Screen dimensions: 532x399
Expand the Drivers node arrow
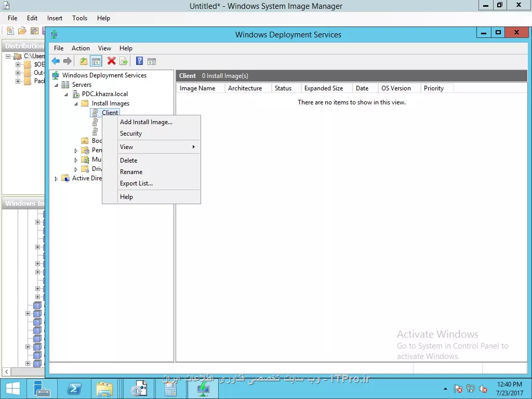point(76,169)
